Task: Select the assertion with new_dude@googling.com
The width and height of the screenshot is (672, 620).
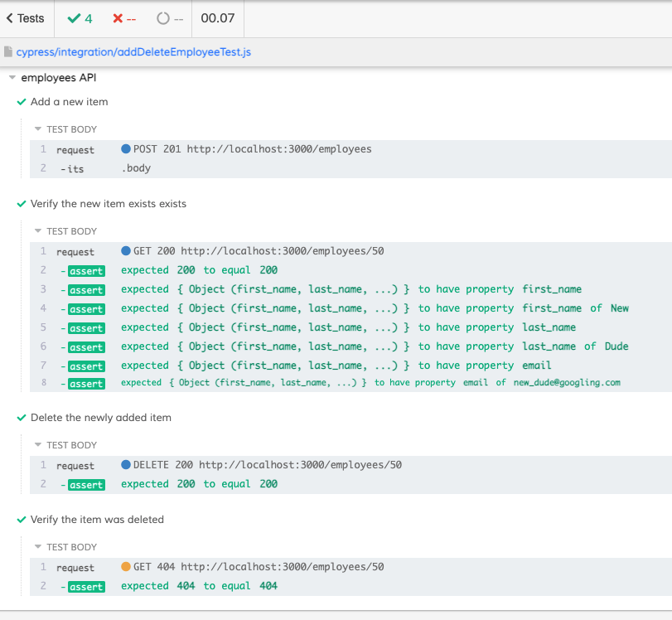Action: (351, 383)
